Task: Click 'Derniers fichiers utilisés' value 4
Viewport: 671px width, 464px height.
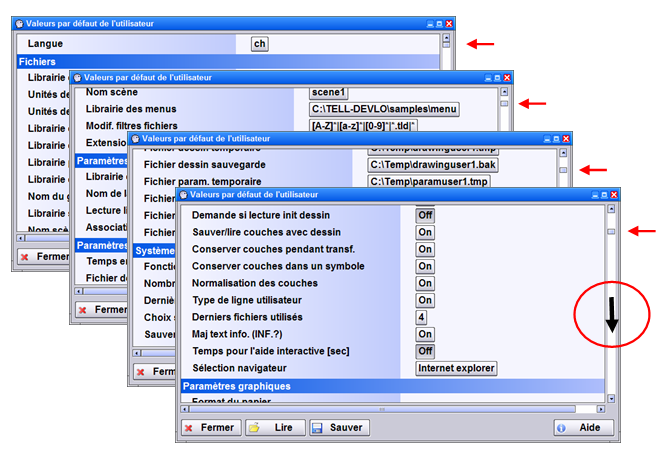Action: (422, 317)
